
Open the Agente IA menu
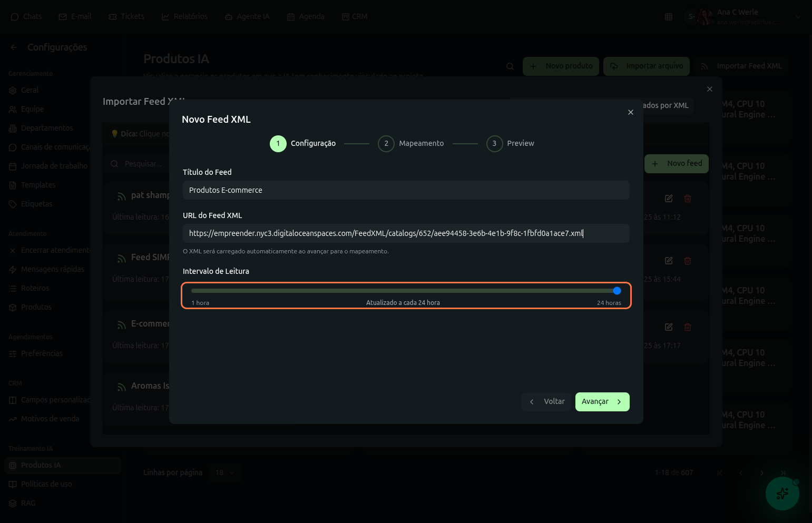coord(247,17)
